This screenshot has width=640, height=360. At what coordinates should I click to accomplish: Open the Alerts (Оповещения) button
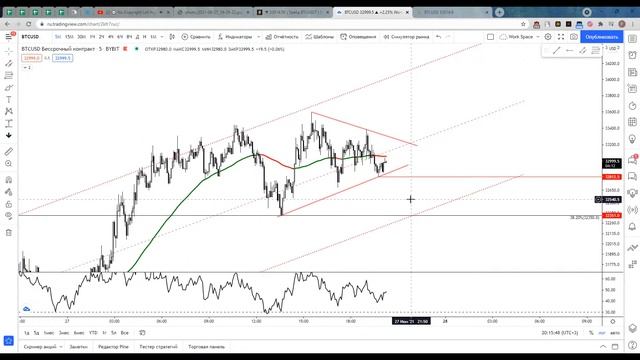coord(358,37)
